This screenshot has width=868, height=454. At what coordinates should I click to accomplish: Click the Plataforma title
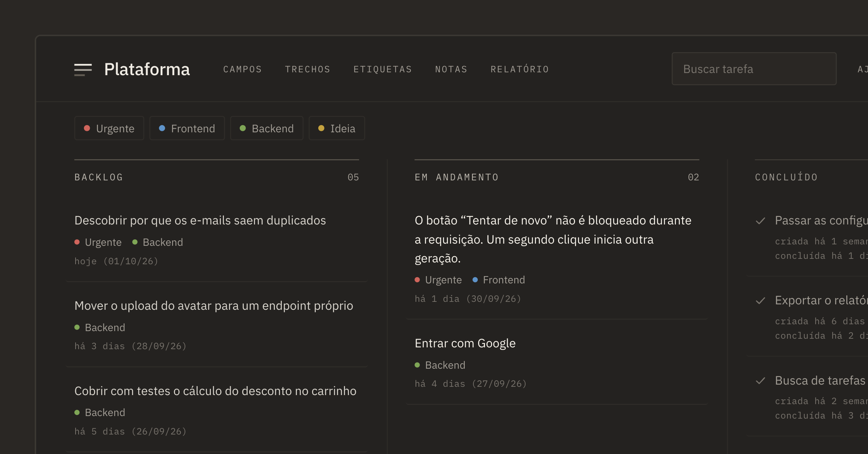point(147,69)
